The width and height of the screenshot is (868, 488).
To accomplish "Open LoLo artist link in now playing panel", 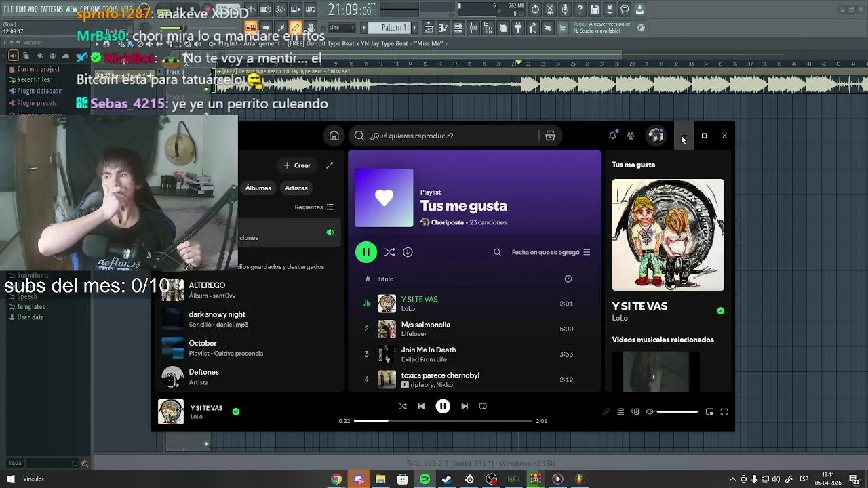I will point(620,318).
